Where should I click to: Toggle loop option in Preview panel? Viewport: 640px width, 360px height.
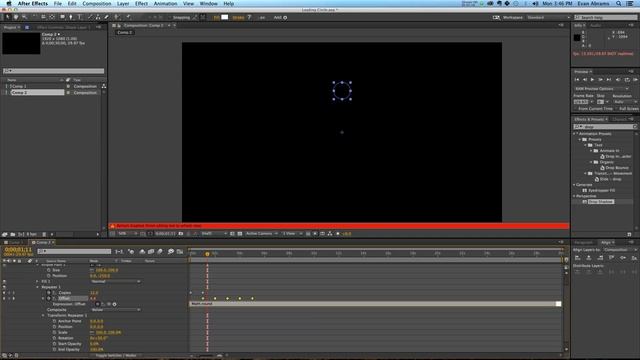click(627, 80)
